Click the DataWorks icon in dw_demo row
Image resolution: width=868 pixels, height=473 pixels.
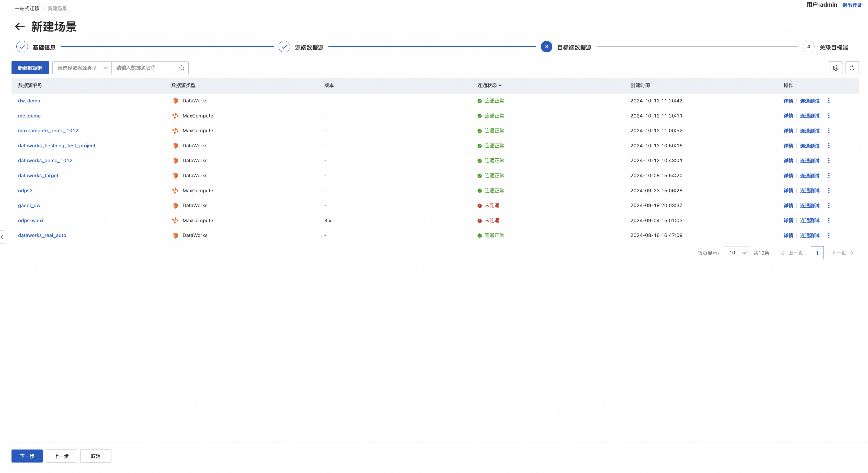click(x=175, y=101)
